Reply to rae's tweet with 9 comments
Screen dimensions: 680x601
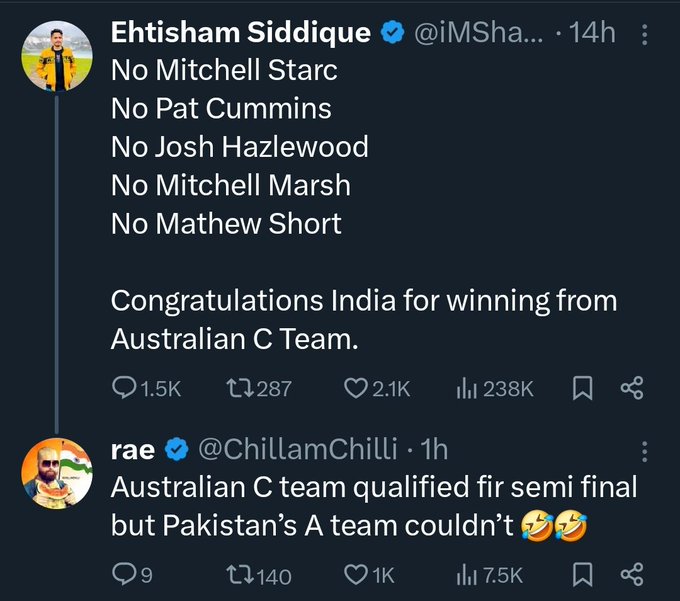click(132, 575)
